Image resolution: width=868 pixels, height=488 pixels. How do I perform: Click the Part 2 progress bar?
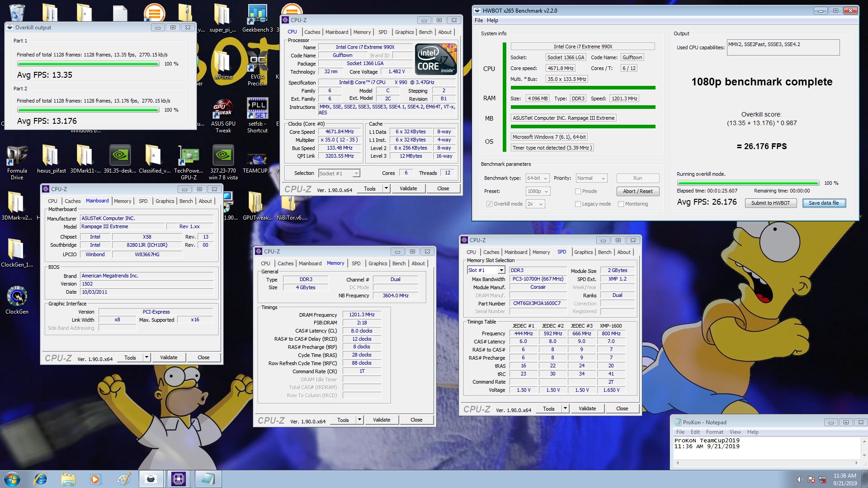click(x=88, y=110)
